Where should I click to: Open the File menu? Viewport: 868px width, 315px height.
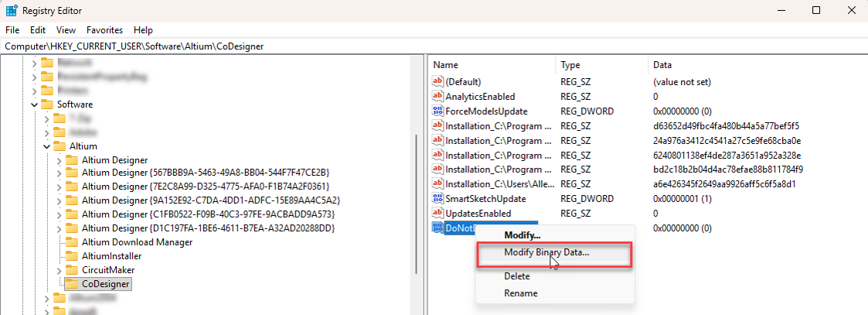pos(12,30)
